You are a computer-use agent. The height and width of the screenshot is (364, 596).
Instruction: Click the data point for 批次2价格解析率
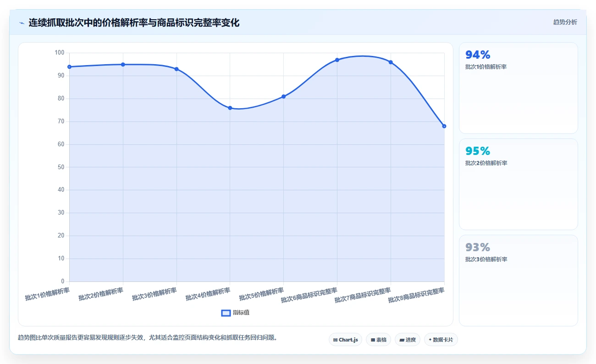(x=123, y=65)
